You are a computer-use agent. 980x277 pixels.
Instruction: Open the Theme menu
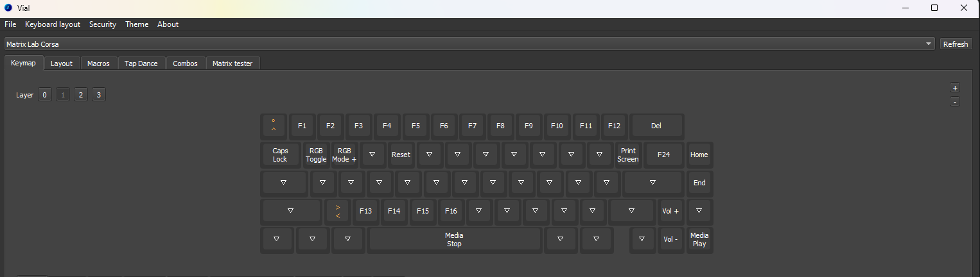pos(137,24)
